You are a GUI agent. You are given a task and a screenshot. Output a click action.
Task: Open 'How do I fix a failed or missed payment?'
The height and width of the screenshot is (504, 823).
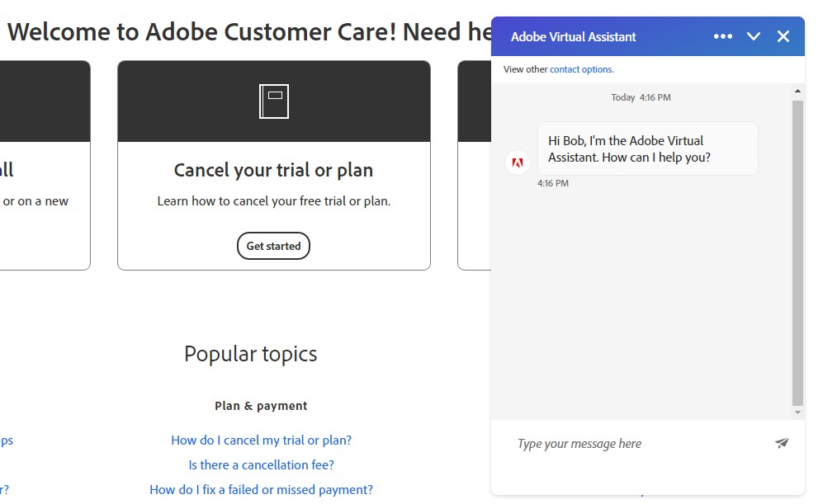(x=261, y=489)
